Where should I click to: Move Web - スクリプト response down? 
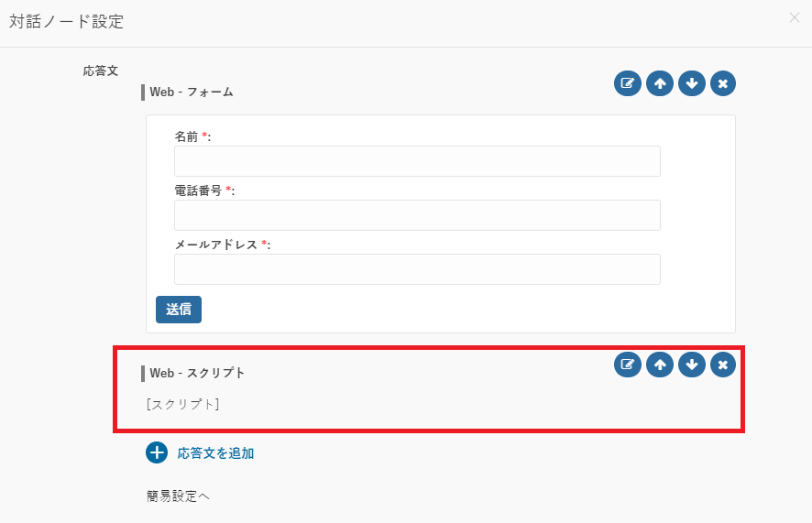click(x=692, y=365)
